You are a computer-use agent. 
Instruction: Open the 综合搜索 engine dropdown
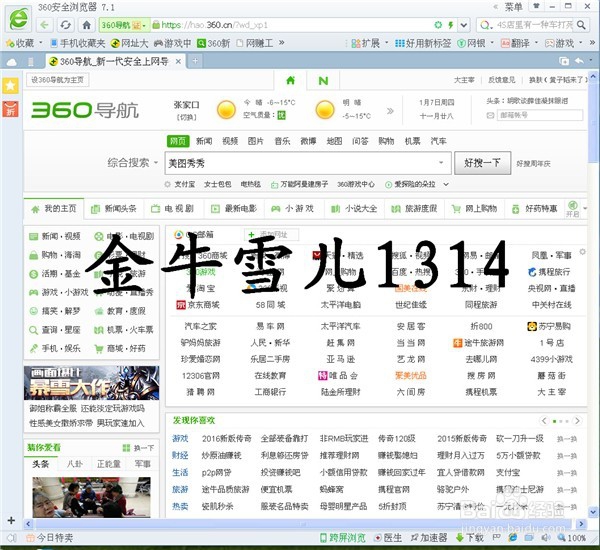[132, 163]
